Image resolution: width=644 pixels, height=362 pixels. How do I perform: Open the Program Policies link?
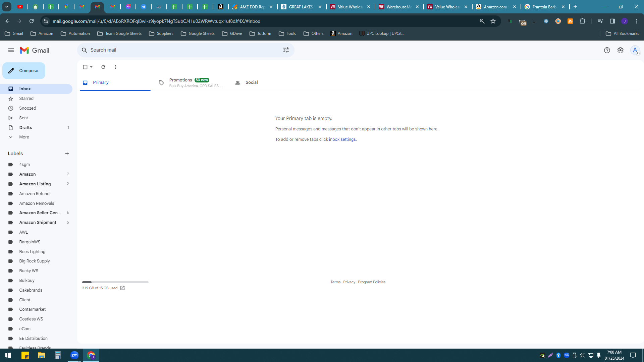372,282
